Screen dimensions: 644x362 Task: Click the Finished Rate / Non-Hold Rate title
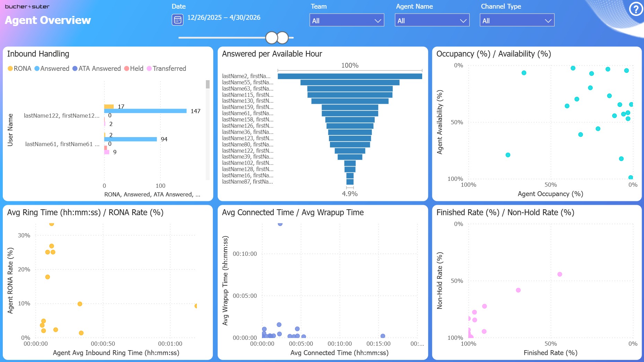tap(505, 212)
